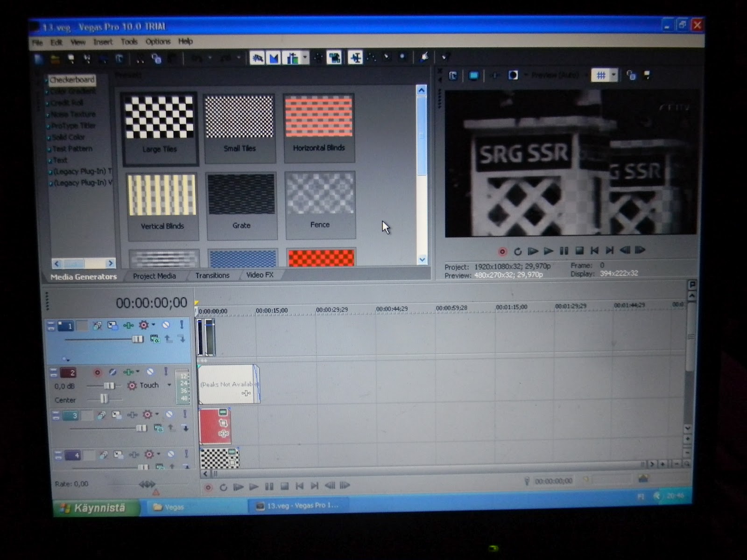Screen dimensions: 747x560
Task: Select the Peaks Not Available audio event
Action: tap(228, 384)
